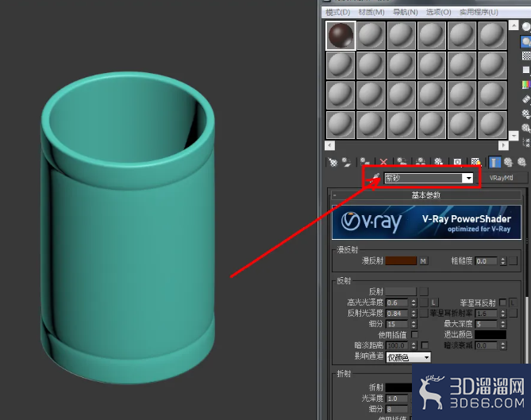Enable the 使用插值 checkbox
The width and height of the screenshot is (531, 420).
414,334
